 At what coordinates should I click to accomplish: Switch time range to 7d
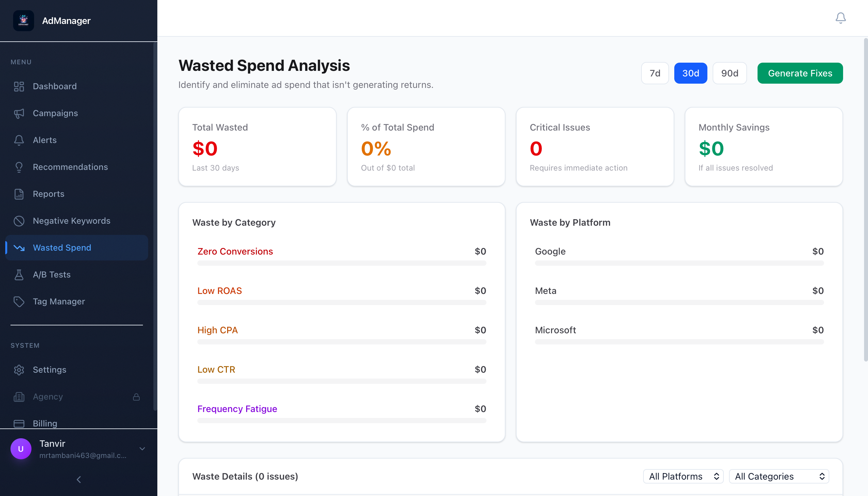[655, 73]
